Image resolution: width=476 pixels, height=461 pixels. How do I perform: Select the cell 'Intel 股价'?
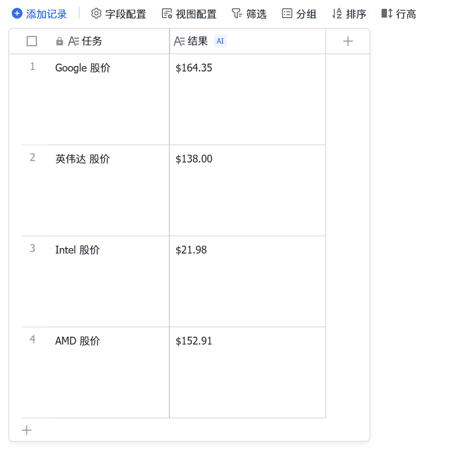[109, 281]
